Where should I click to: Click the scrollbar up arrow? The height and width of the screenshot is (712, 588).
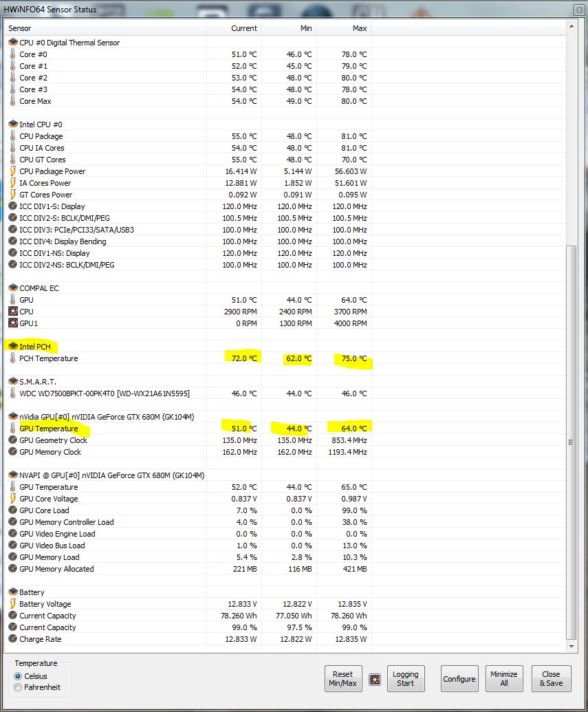pyautogui.click(x=571, y=26)
